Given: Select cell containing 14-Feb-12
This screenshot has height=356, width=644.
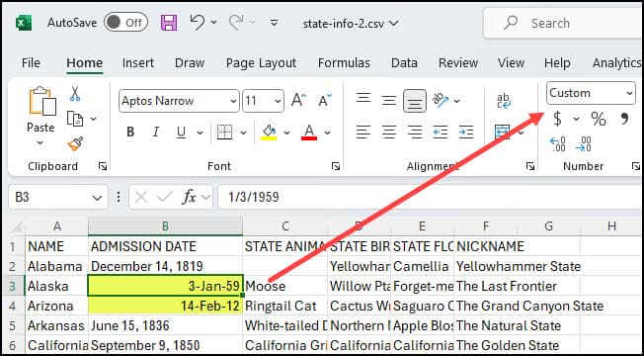Looking at the screenshot, I should pyautogui.click(x=165, y=306).
